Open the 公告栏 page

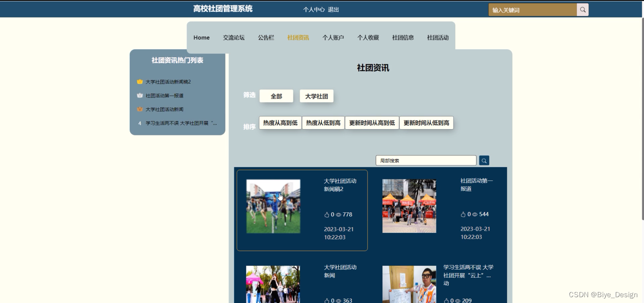click(x=266, y=38)
